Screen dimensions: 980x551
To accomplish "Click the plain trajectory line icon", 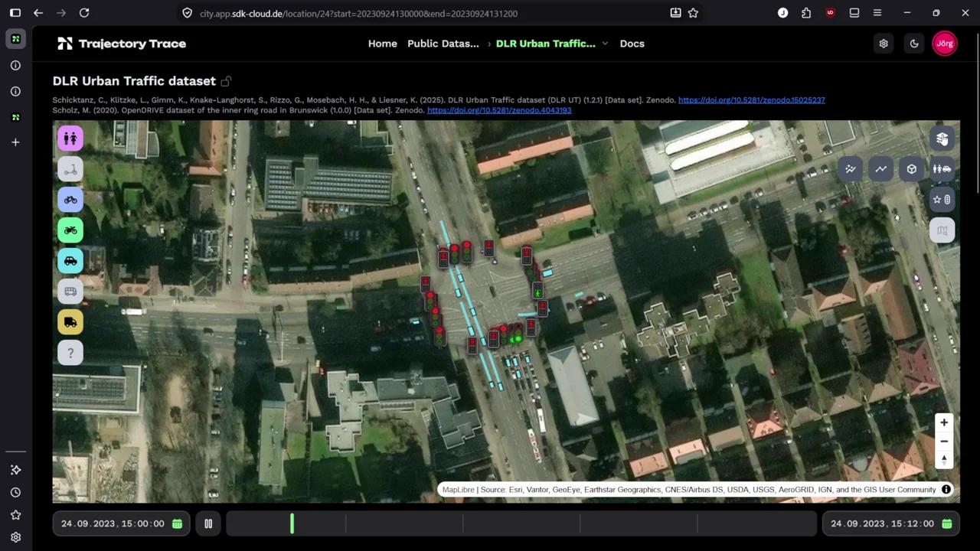I will coord(881,169).
